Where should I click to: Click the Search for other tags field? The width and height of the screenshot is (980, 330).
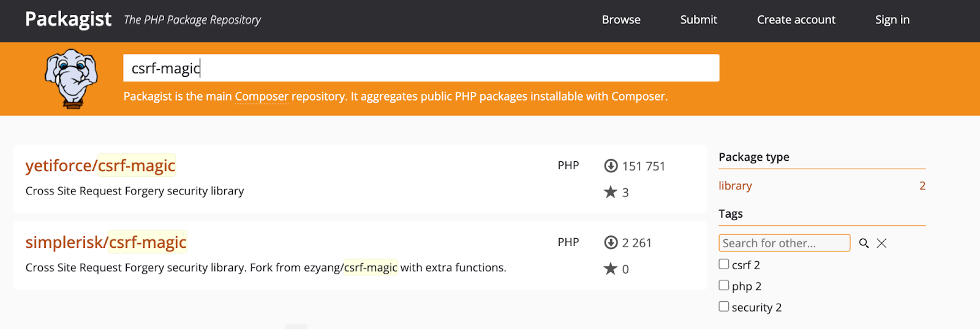click(x=784, y=243)
